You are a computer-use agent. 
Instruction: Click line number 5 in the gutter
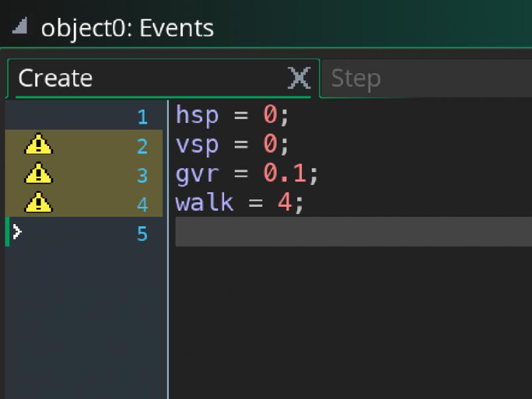coord(142,233)
